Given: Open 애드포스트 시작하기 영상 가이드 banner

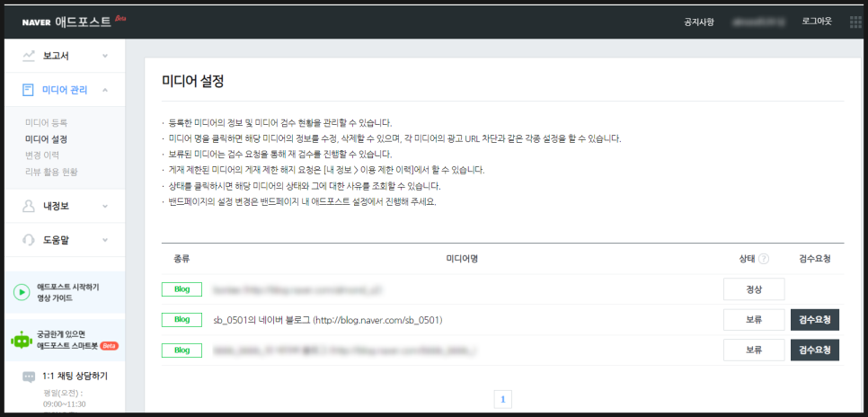Looking at the screenshot, I should 64,292.
